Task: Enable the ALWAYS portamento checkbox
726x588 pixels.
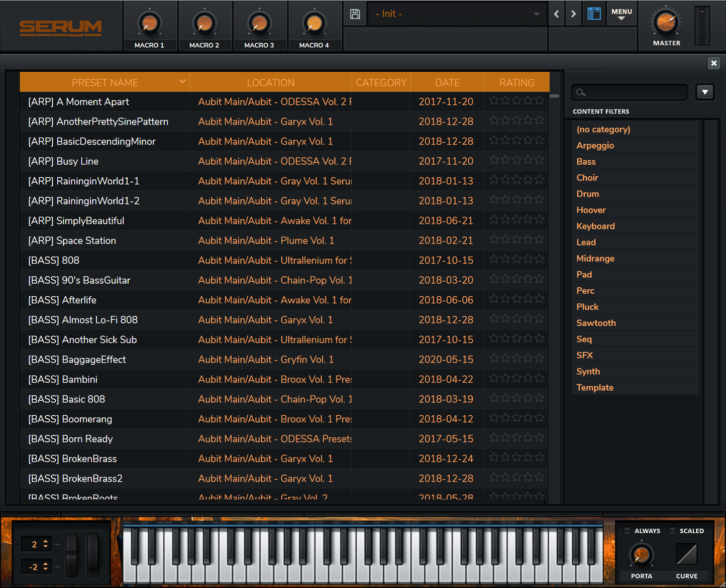Action: (627, 531)
